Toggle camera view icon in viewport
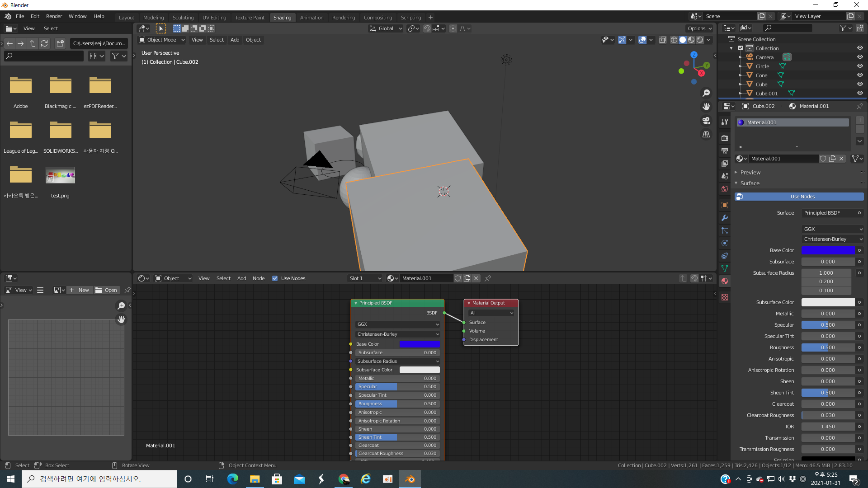868x488 pixels. tap(706, 121)
